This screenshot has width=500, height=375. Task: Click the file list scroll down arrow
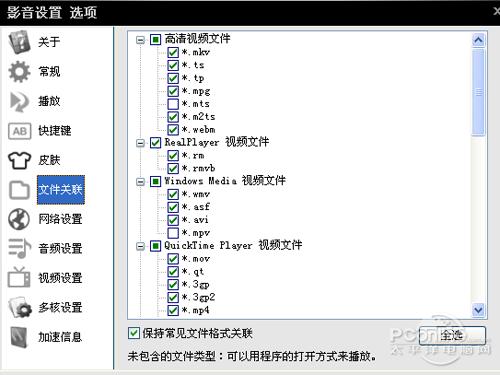click(x=478, y=310)
